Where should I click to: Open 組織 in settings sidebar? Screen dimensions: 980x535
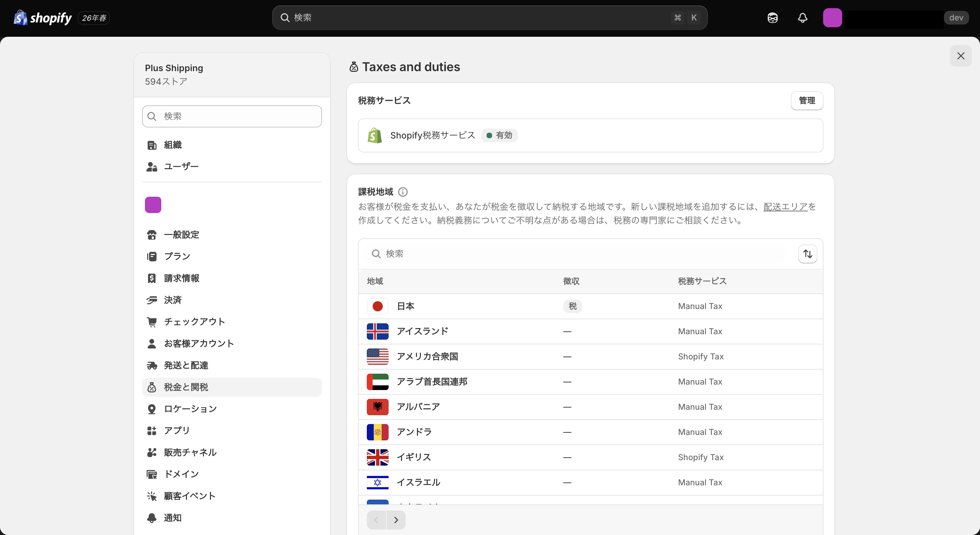pos(232,145)
